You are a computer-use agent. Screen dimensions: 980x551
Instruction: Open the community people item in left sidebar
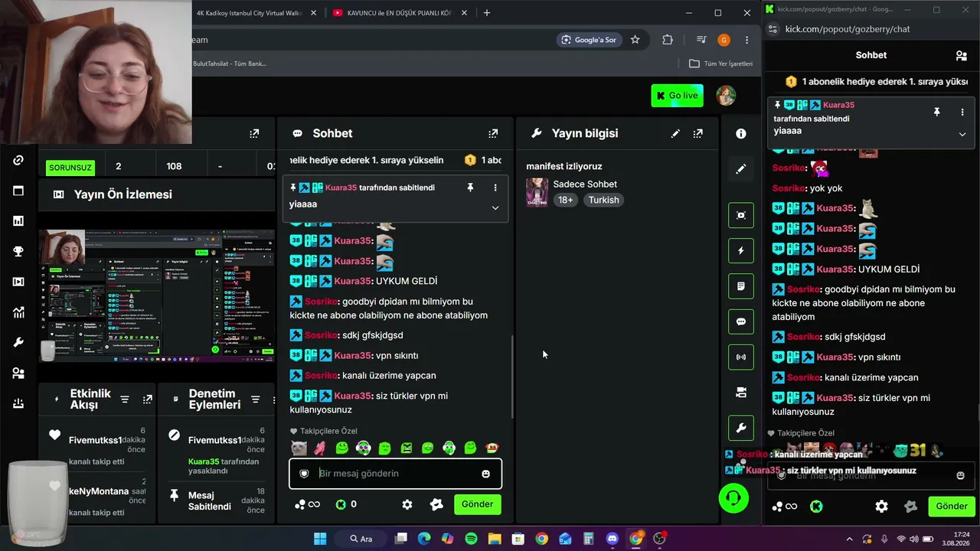pos(18,373)
